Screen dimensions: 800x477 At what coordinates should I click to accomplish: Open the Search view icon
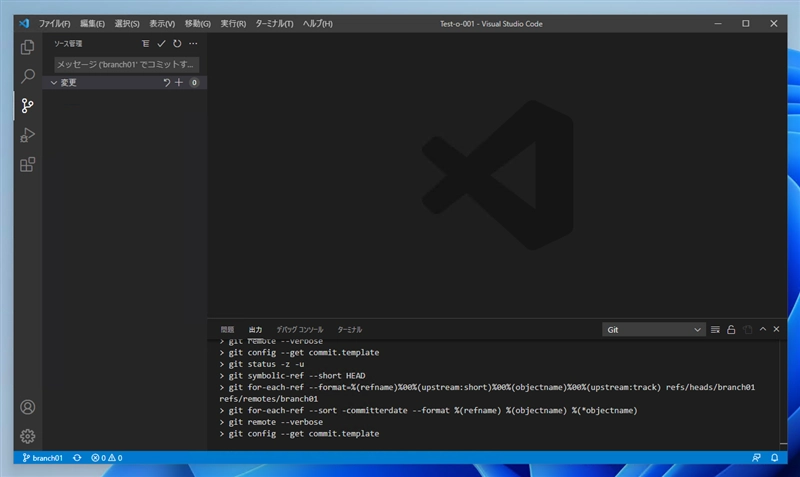(x=27, y=76)
